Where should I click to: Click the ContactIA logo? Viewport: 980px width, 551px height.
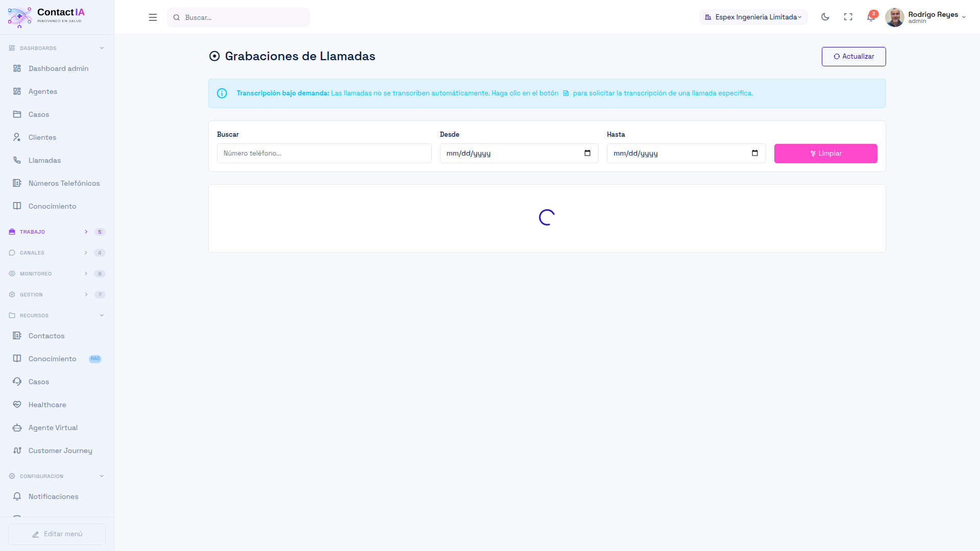click(46, 17)
